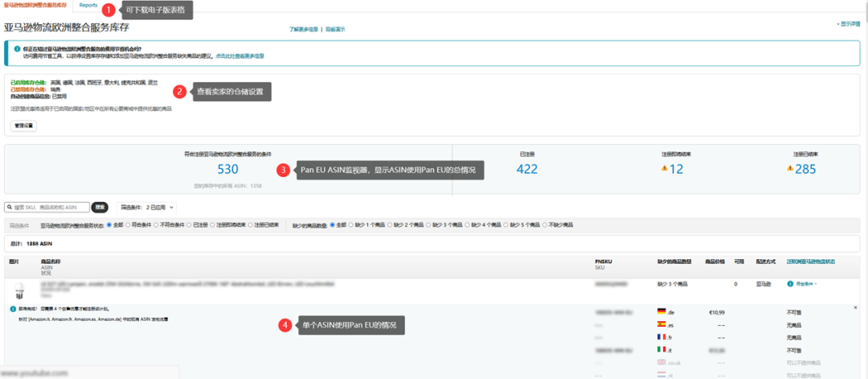Switch to the Reports tab
This screenshot has width=868, height=379.
pos(88,5)
